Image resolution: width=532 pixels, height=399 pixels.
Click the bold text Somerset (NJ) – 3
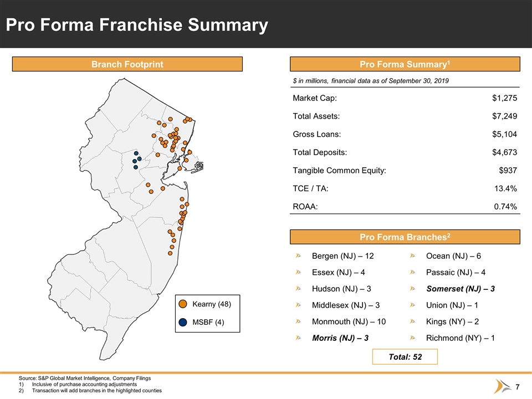coord(461,289)
